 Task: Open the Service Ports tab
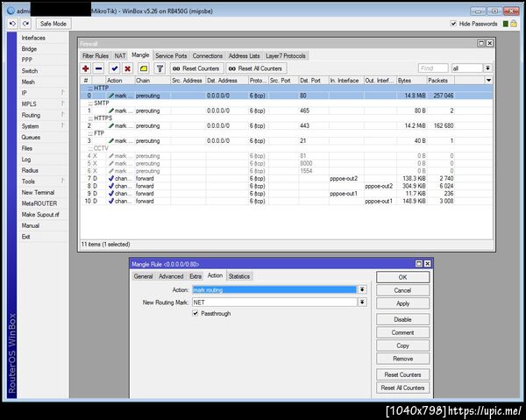click(x=171, y=56)
